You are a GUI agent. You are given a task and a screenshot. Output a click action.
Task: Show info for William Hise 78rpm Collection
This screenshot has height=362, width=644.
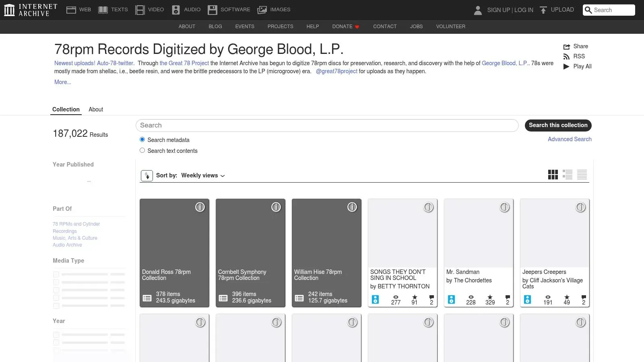tap(352, 207)
